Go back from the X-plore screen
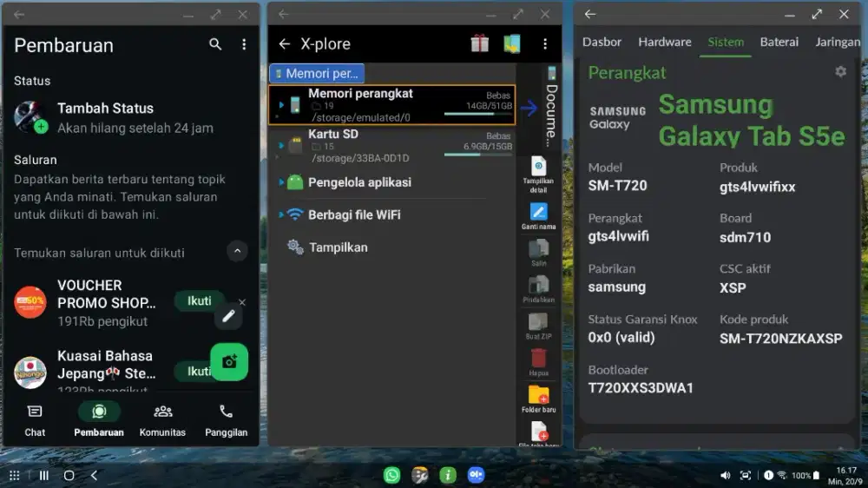Screen dimensions: 868x488 coord(285,43)
